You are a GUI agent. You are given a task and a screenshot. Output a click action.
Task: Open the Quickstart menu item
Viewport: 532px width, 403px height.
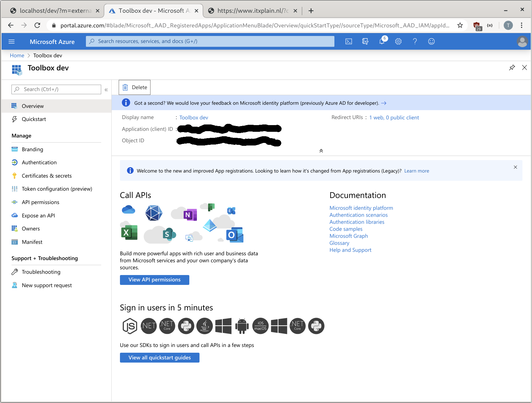point(56,119)
